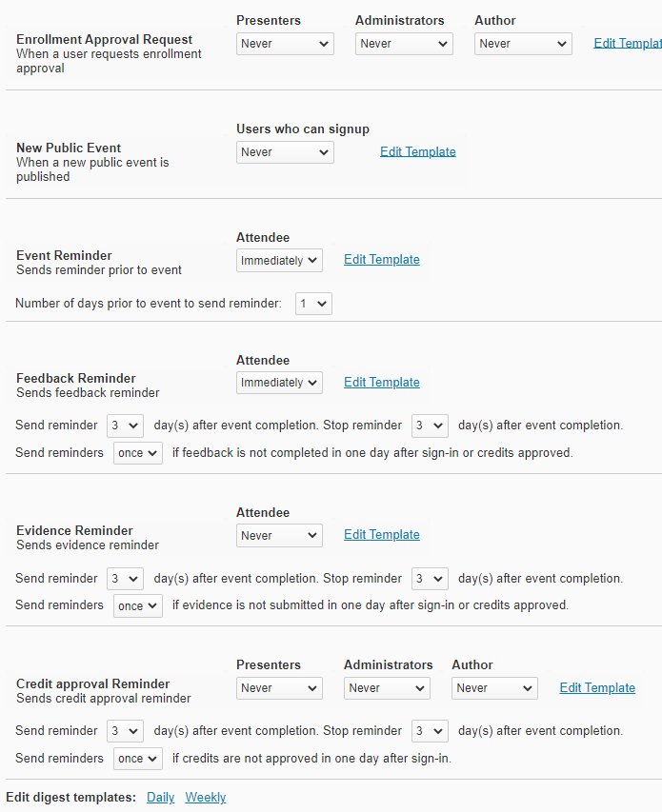Open Feedback Reminder Attendee dropdown
This screenshot has height=812, width=662.
click(x=279, y=383)
